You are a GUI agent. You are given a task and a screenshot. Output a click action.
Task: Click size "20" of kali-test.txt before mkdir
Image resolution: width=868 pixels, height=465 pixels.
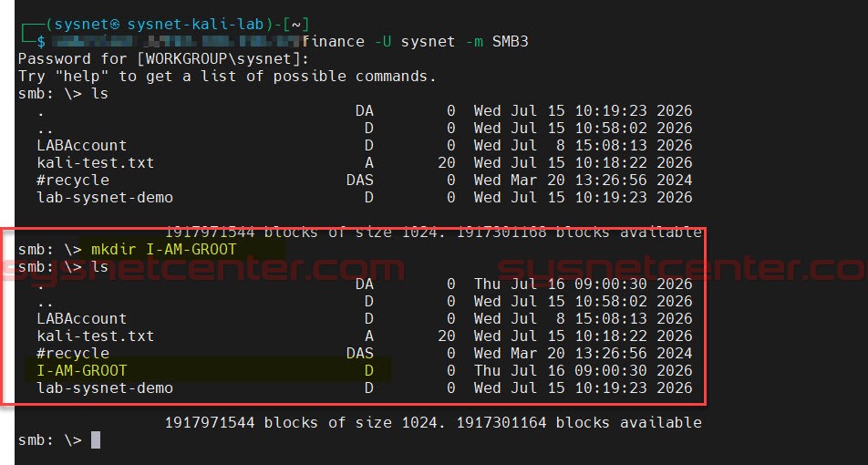click(446, 162)
